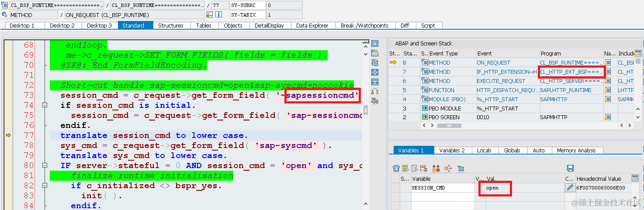Click pencil edit icon for SESSION_CMD
This screenshot has height=210, width=644.
pos(570,188)
